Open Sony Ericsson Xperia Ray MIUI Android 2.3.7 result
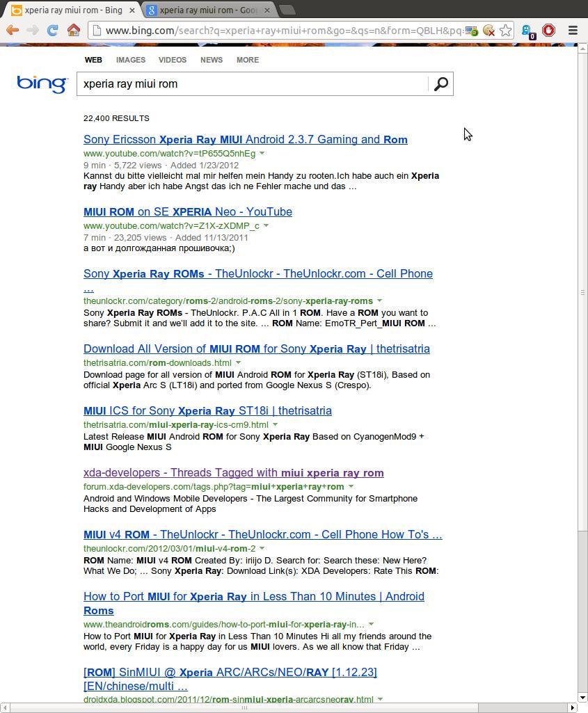Screen dimensions: 588x713 [x=245, y=139]
